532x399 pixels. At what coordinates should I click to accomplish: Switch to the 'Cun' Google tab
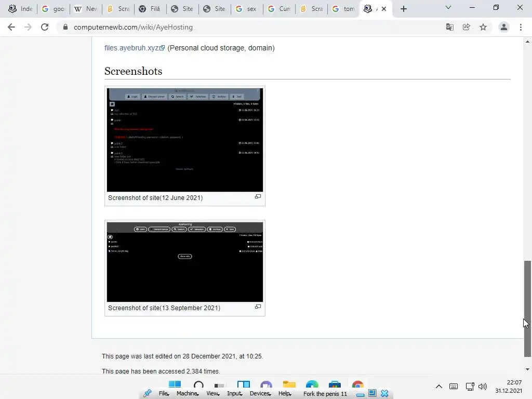point(279,9)
